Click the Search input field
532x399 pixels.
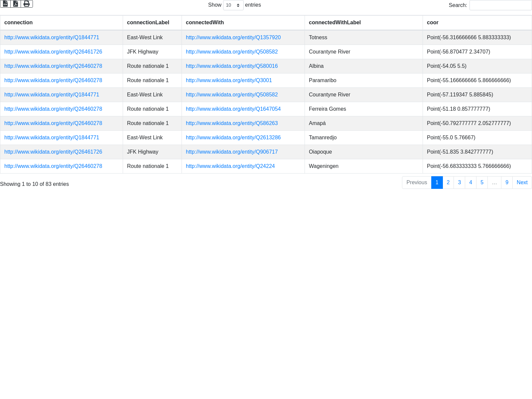pos(500,5)
